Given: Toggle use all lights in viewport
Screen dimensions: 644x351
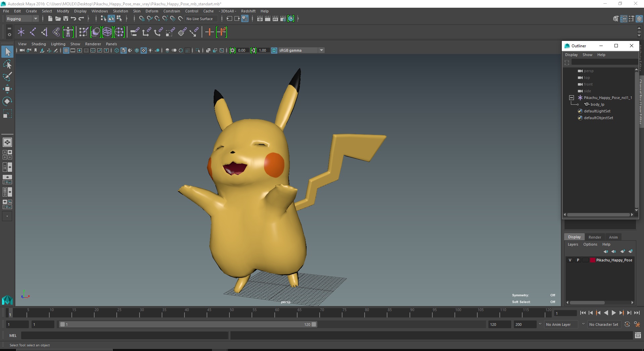Looking at the screenshot, I should tap(150, 50).
